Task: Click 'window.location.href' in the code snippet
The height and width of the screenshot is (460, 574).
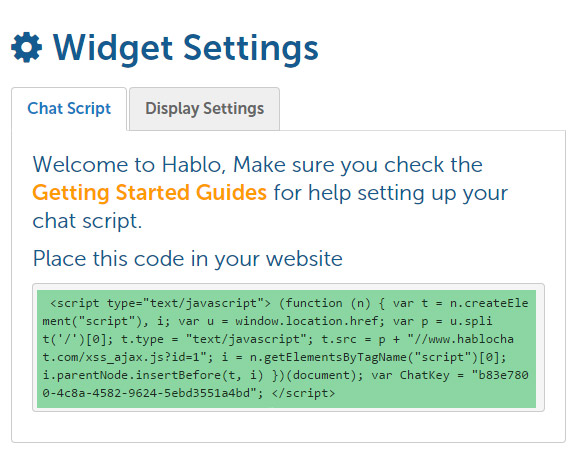Action: [309, 321]
